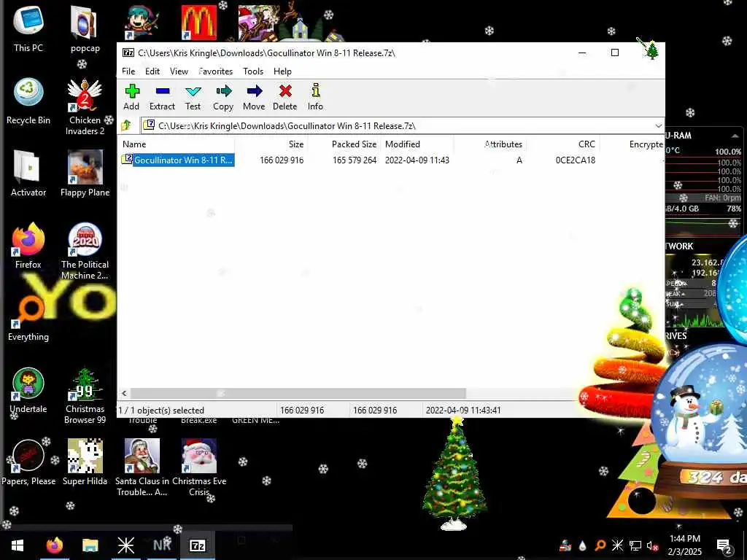This screenshot has height=560, width=747.
Task: Go up one folder level in 7-Zip
Action: [127, 125]
